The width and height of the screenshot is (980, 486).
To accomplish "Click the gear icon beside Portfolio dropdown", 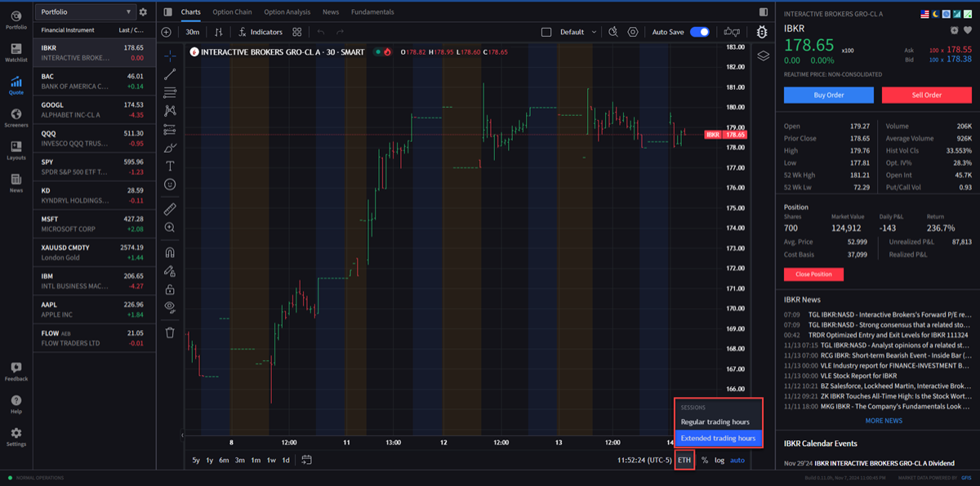I will click(144, 12).
